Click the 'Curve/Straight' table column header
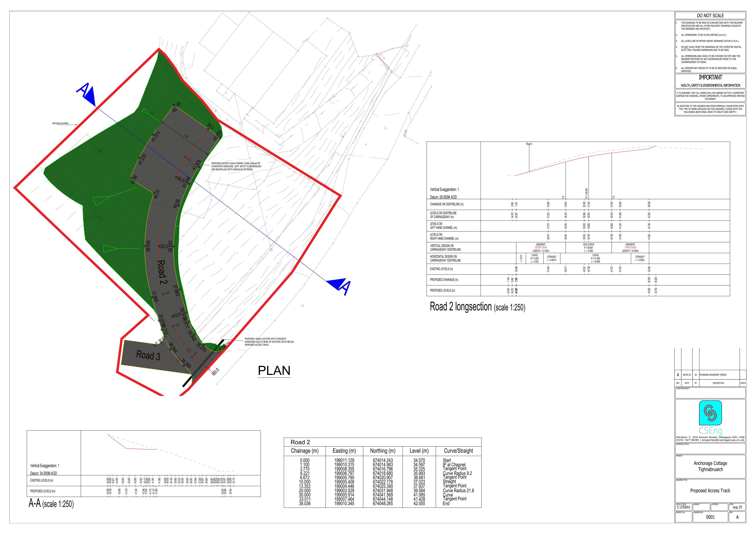 pyautogui.click(x=458, y=451)
